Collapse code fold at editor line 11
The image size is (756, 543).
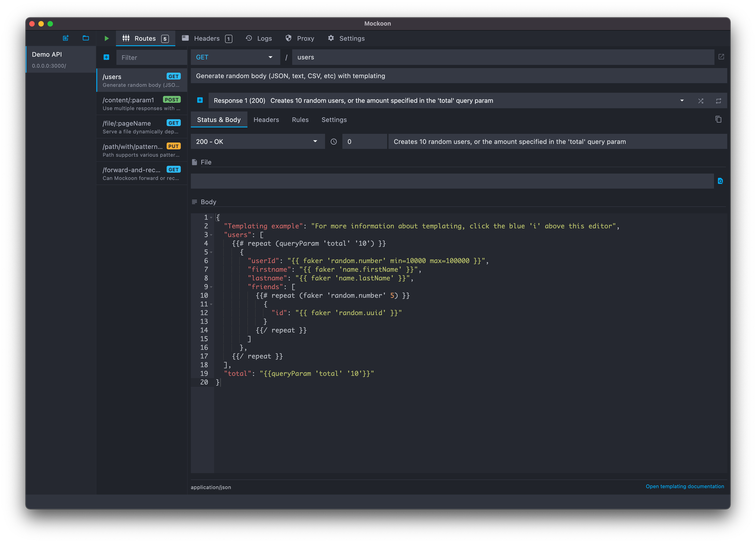click(211, 304)
